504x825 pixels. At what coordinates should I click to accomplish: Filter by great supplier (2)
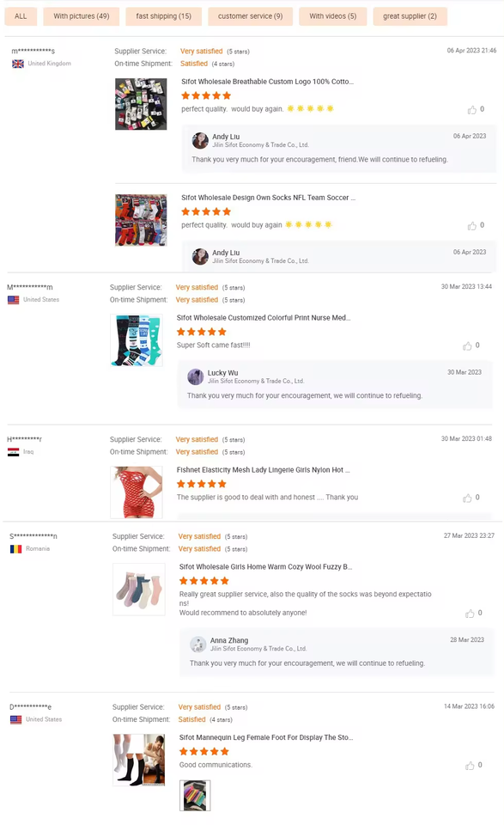(x=410, y=16)
